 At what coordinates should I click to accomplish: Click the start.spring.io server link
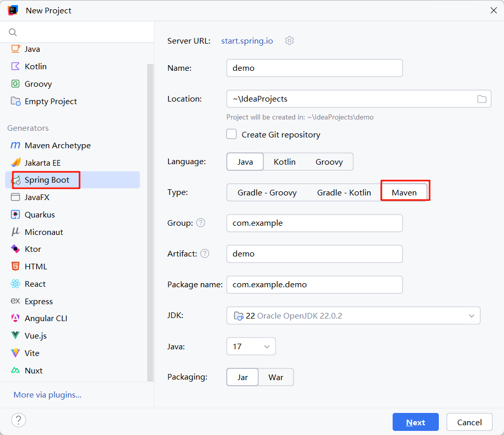[x=247, y=41]
